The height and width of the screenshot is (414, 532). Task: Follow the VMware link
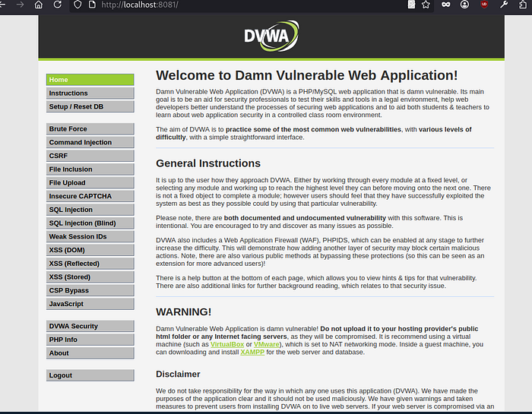pos(266,344)
